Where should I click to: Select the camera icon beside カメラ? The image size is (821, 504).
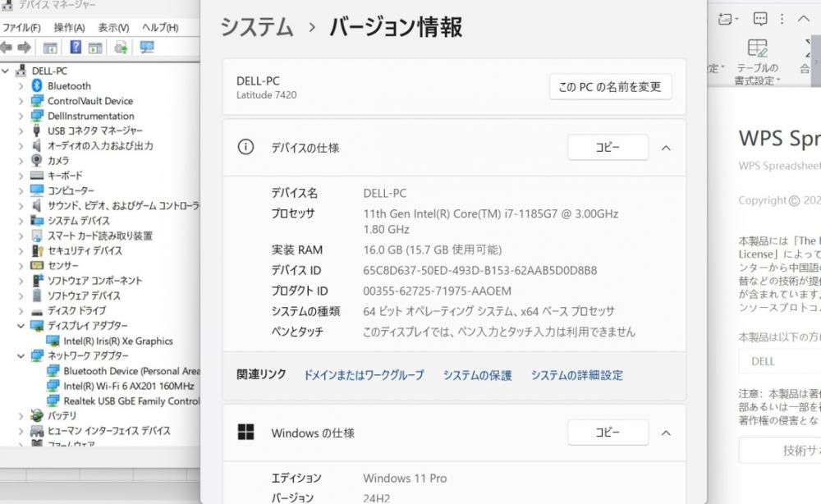(x=37, y=160)
